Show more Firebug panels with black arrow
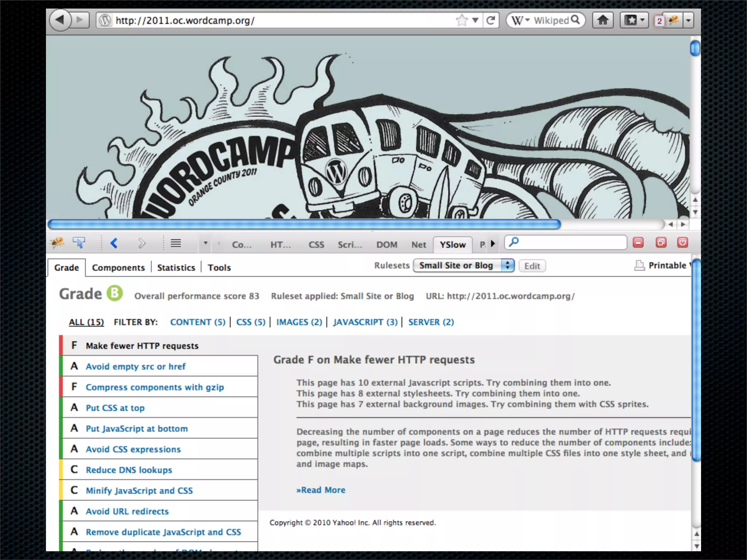The height and width of the screenshot is (560, 747). click(493, 244)
